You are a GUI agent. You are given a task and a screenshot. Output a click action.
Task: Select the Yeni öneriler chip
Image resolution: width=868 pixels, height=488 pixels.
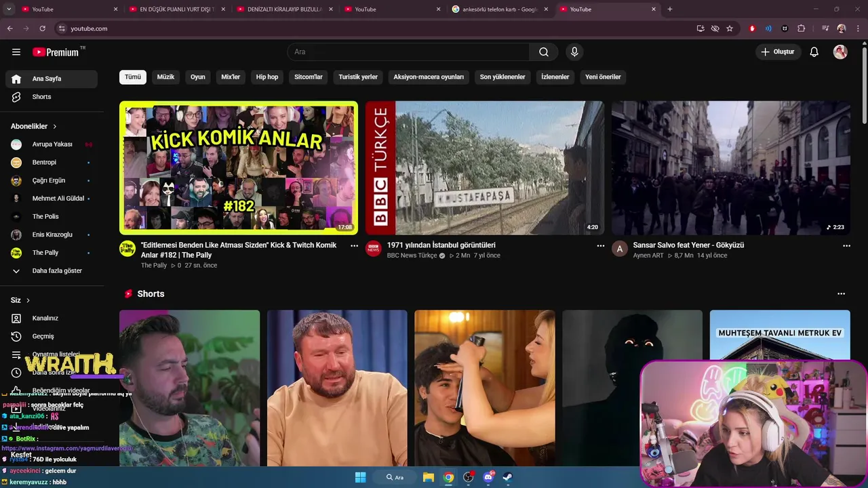(x=603, y=77)
